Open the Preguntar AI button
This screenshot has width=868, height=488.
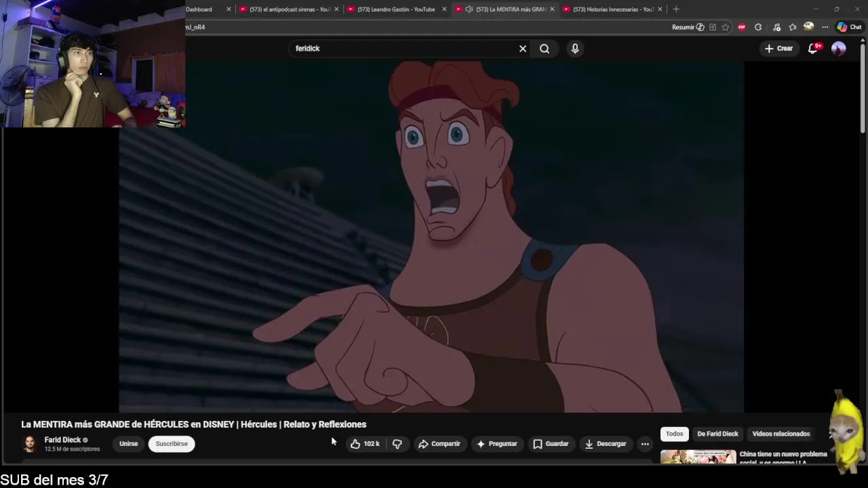[x=497, y=444]
